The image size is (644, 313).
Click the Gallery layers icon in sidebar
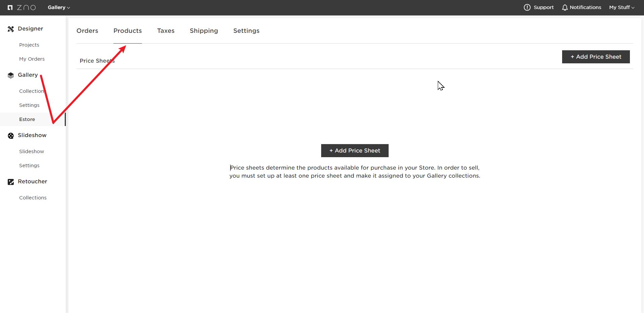pos(11,75)
